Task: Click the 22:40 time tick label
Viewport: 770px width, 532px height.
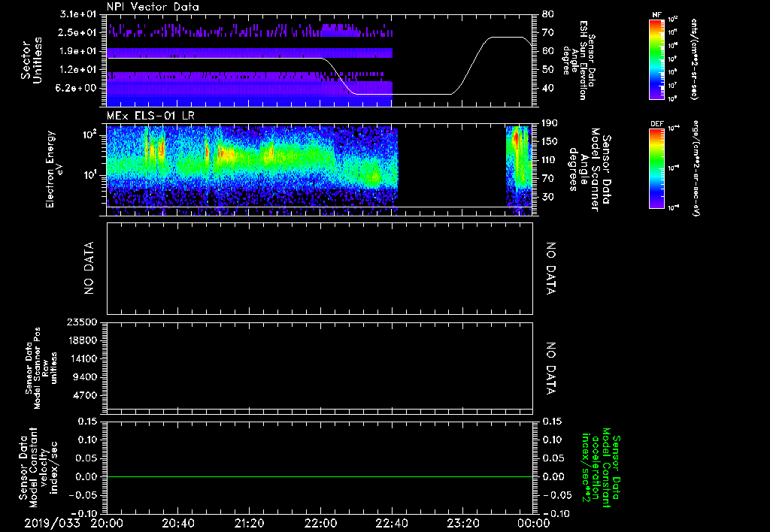Action: (391, 523)
